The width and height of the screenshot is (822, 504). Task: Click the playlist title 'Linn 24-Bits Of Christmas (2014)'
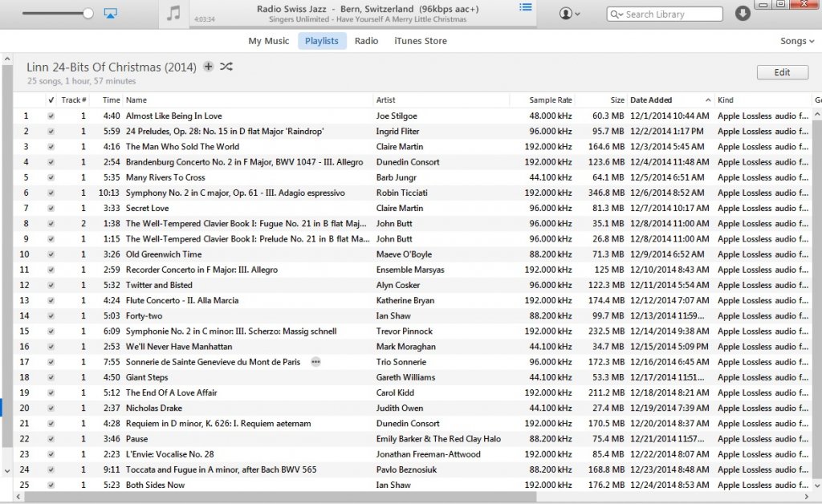[x=111, y=67]
